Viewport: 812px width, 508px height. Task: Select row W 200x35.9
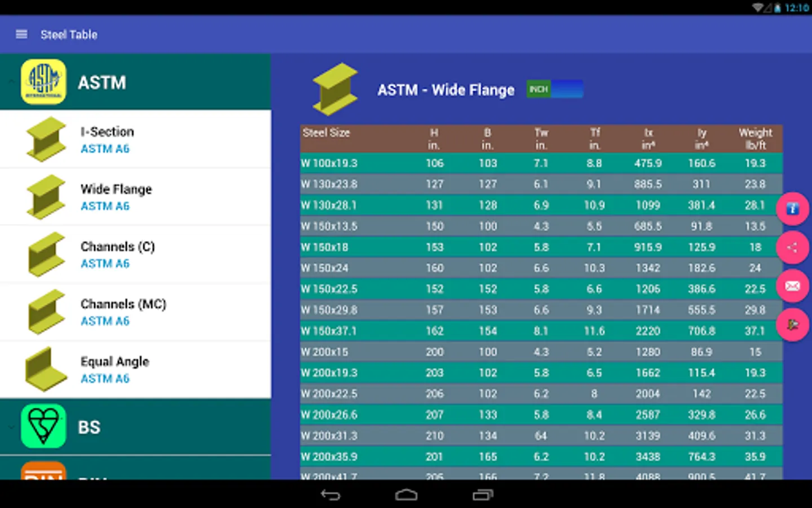541,457
